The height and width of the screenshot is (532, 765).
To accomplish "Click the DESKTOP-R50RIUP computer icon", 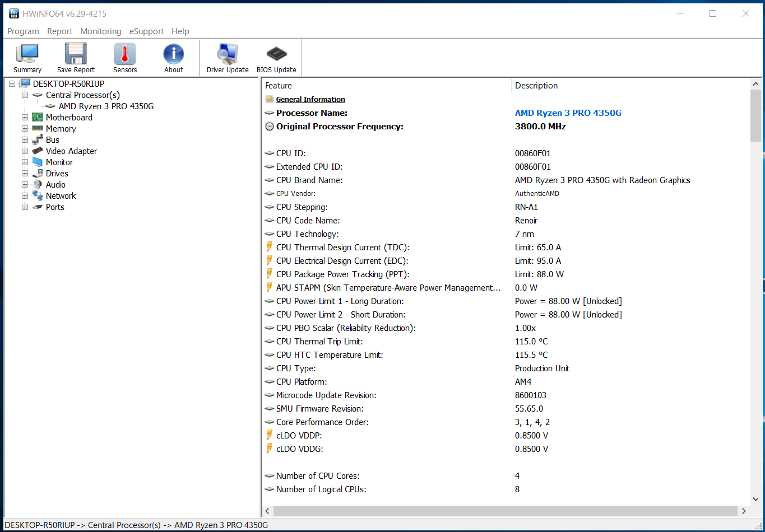I will tap(25, 83).
